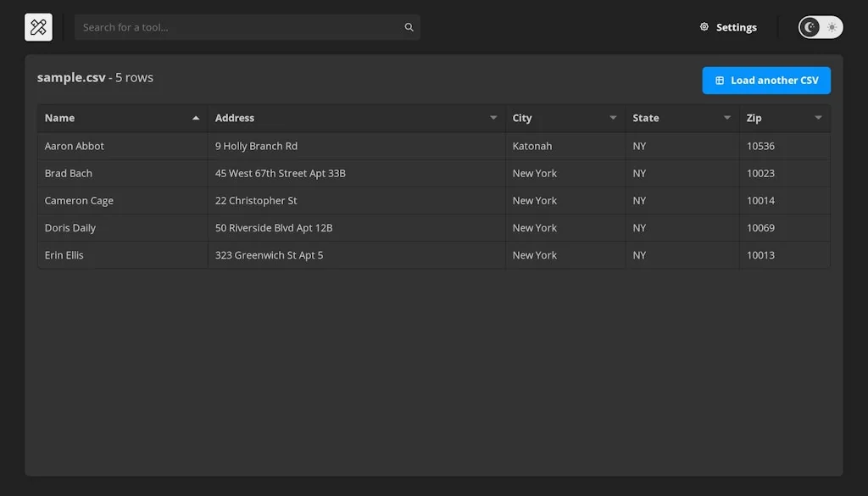This screenshot has height=496, width=868.
Task: Open the app logo home icon
Action: [x=38, y=27]
